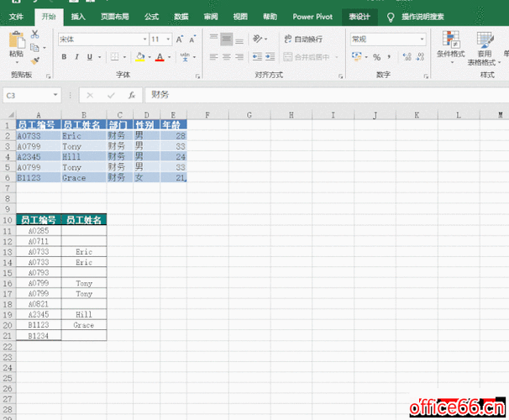Click the Name Box showing C3

27,95
